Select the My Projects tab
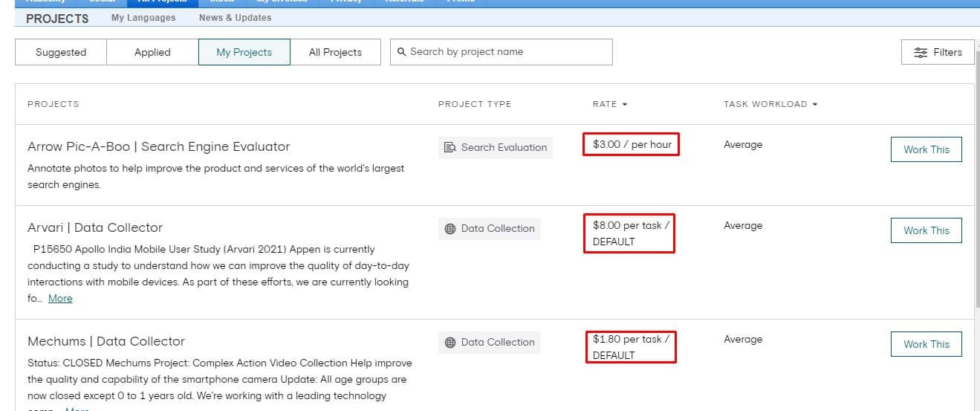 tap(244, 52)
